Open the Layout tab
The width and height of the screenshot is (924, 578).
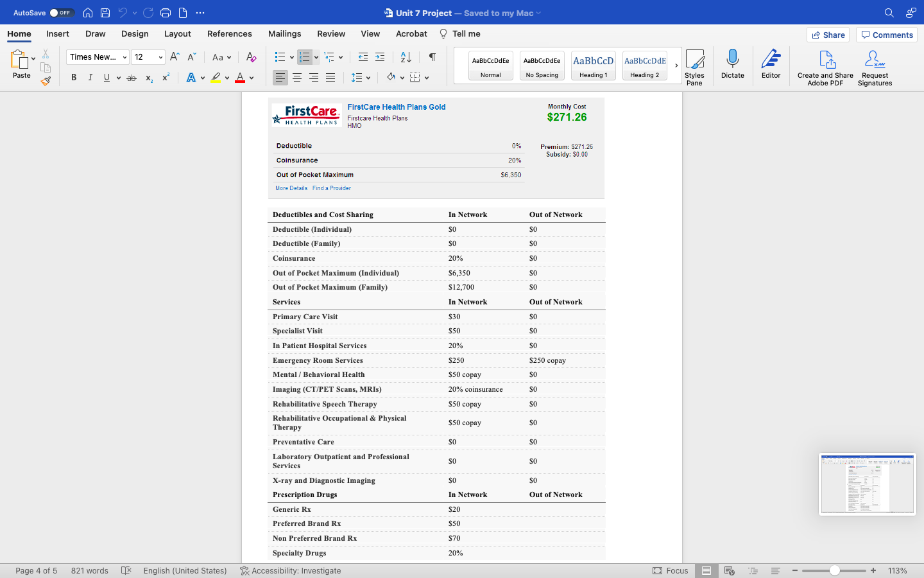[178, 33]
